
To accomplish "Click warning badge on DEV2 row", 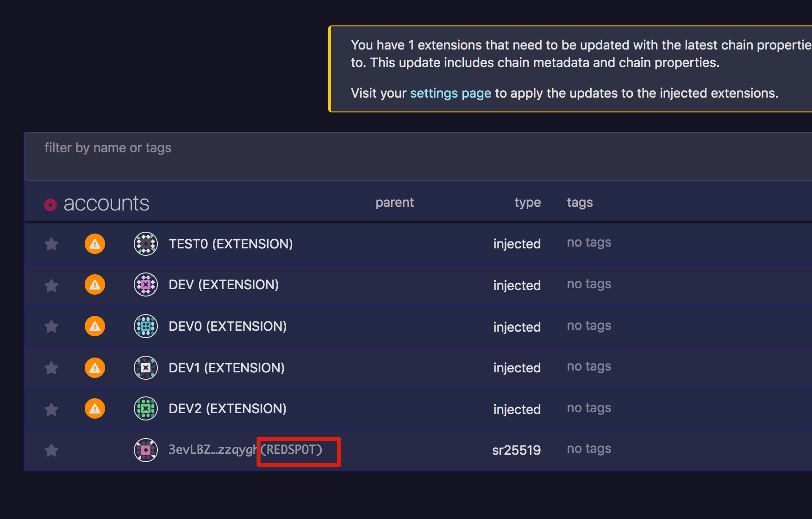I will (95, 408).
